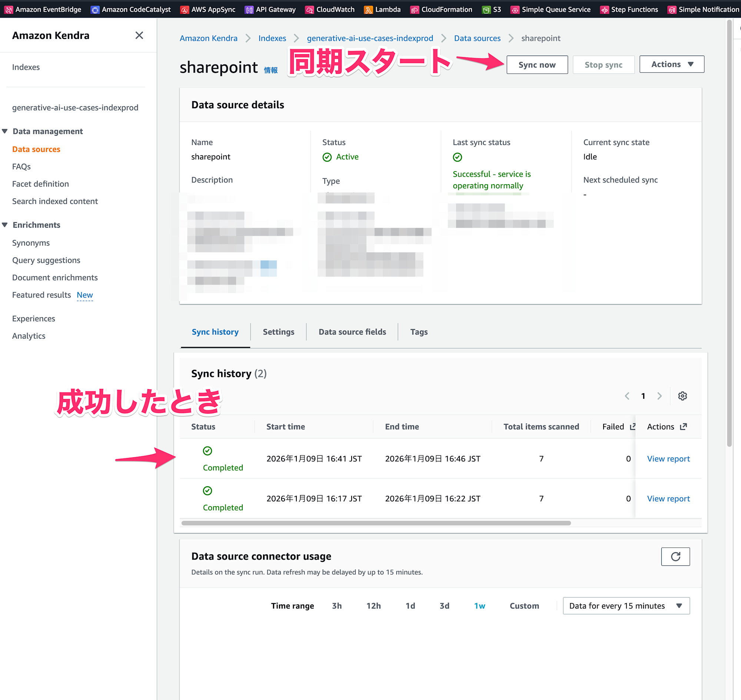
Task: Switch to the Data source fields tab
Action: point(352,332)
